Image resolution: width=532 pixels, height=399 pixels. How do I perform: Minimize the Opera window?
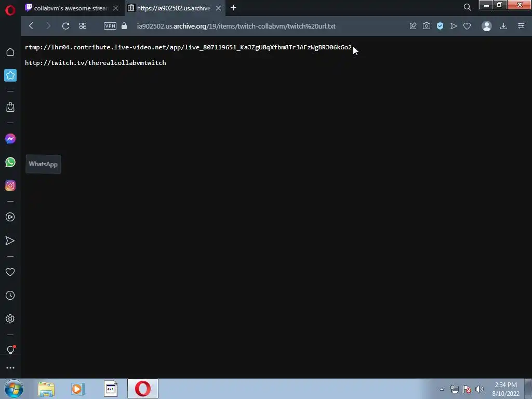(x=486, y=5)
